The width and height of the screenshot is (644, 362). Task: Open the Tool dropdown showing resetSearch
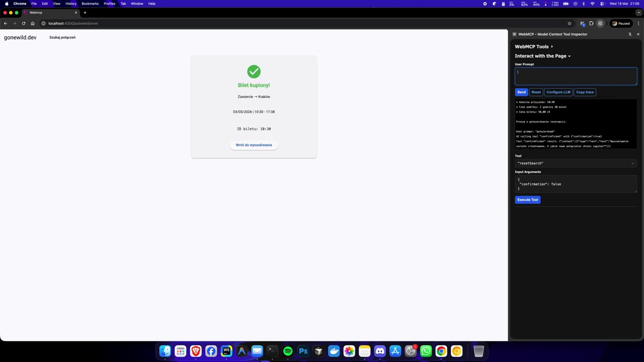tap(576, 163)
